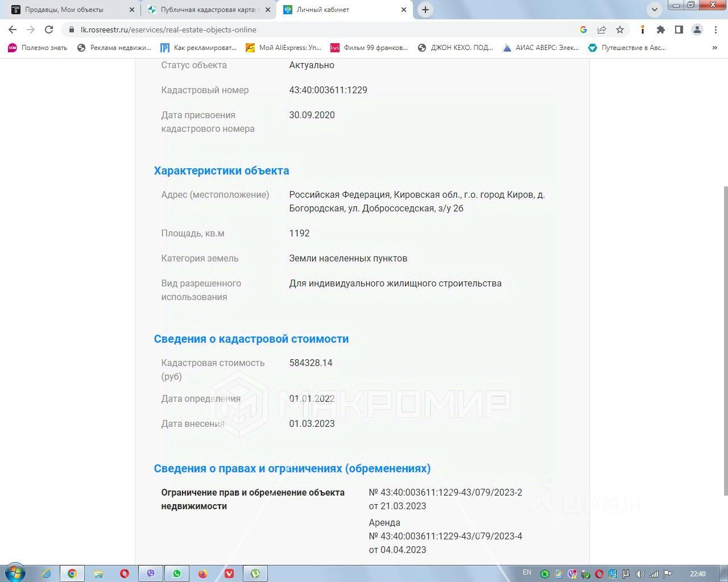Open the Action Center flag icon
Image resolution: width=728 pixels, height=582 pixels.
click(x=668, y=574)
